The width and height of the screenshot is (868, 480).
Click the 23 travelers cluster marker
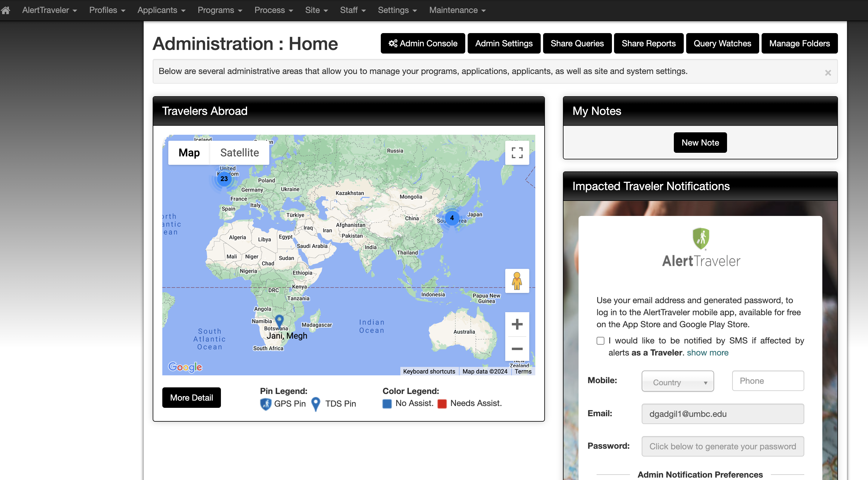(x=224, y=179)
